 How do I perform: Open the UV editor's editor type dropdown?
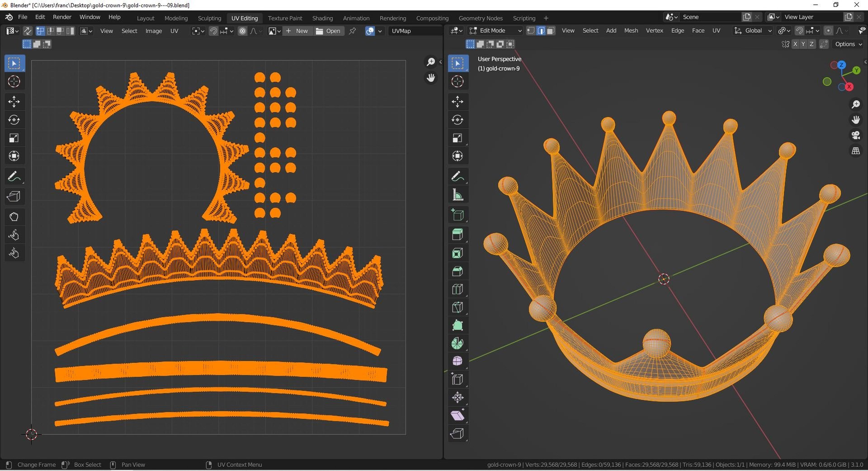pyautogui.click(x=12, y=31)
